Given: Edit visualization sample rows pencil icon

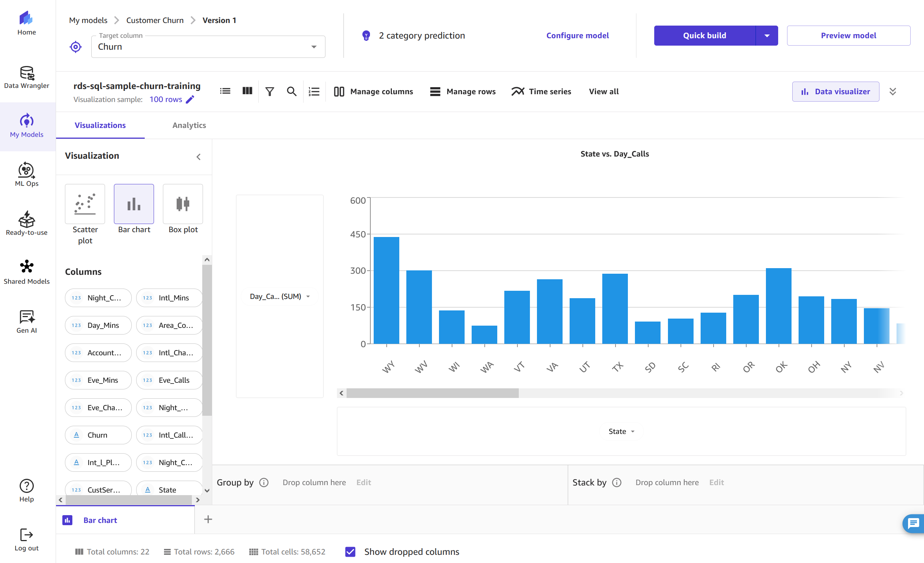Looking at the screenshot, I should point(190,99).
